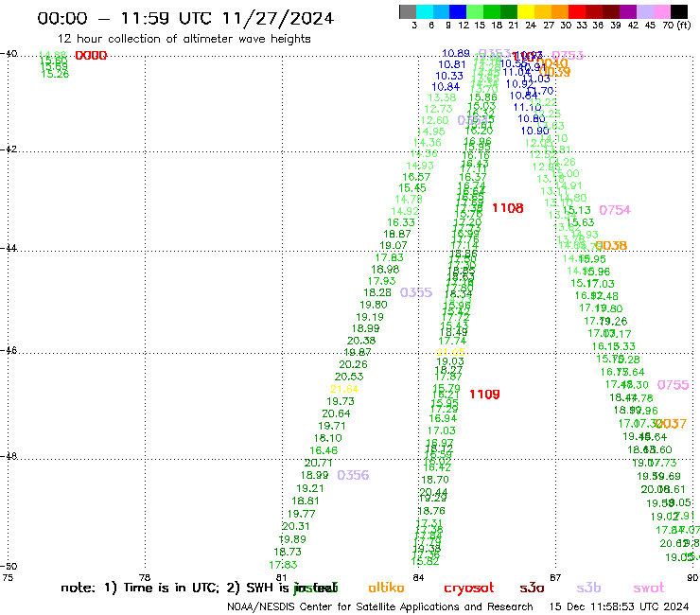Select the s3b satellite legend label
Viewport: 700px width, 615px height.
point(588,589)
